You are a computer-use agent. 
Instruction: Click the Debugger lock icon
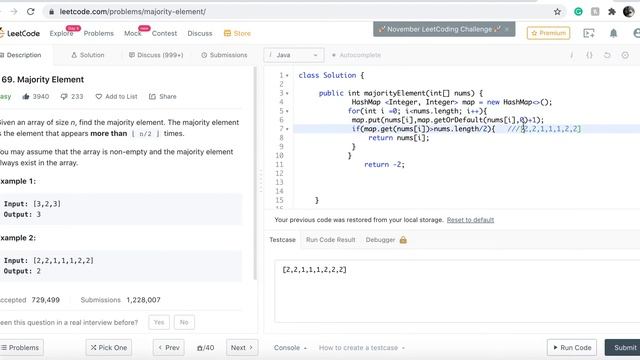403,240
